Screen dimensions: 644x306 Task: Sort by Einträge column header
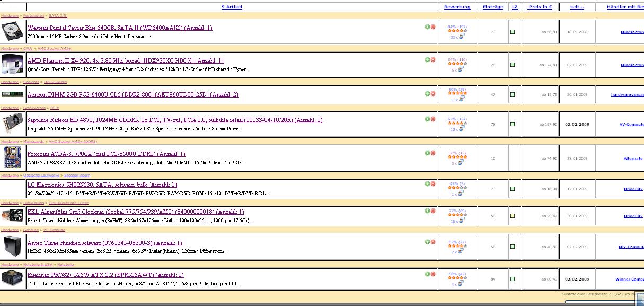(493, 7)
